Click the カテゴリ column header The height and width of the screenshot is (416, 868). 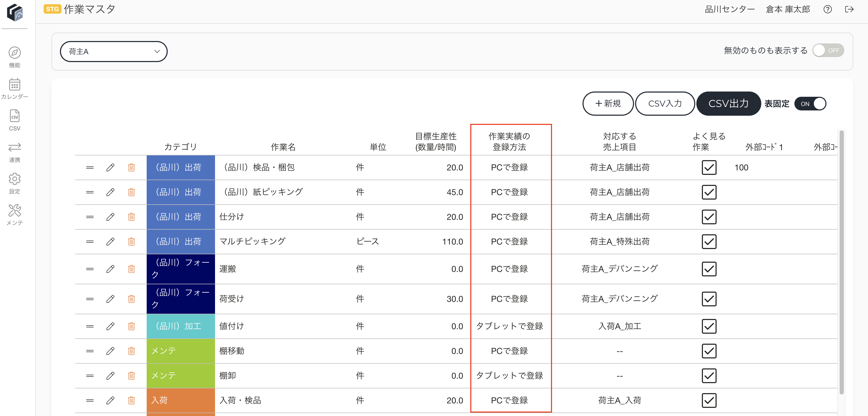point(180,147)
